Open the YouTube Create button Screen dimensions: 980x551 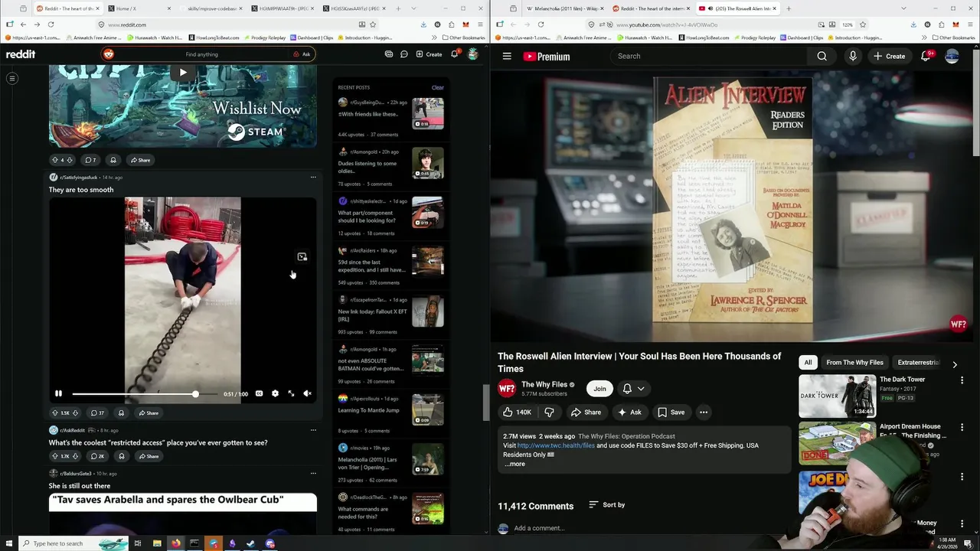click(x=889, y=56)
